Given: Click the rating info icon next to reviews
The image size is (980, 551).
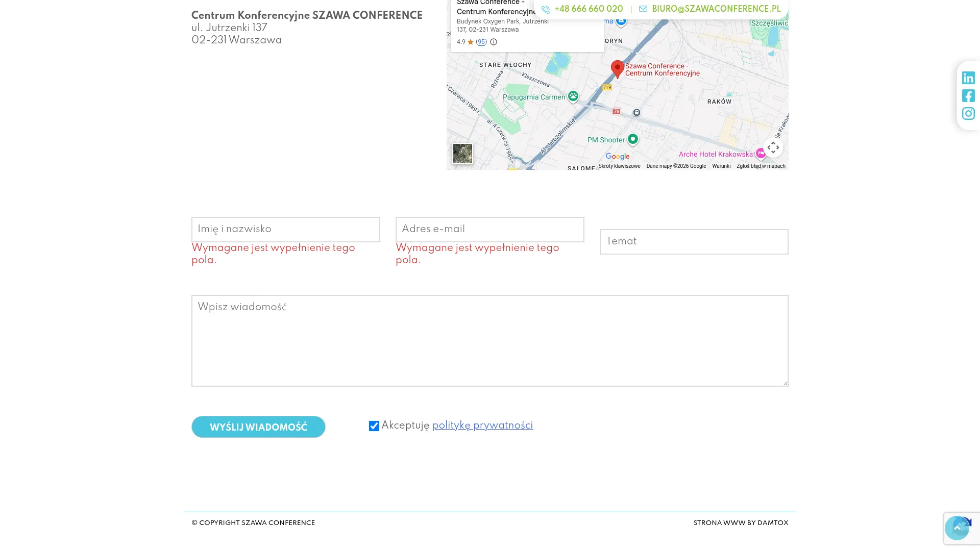Looking at the screenshot, I should pos(494,42).
